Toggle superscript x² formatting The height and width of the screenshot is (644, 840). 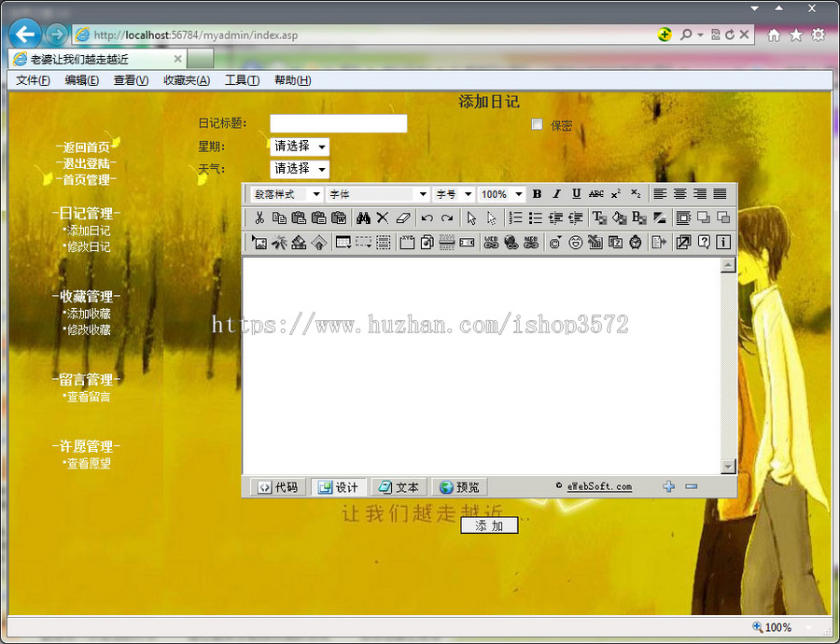tap(616, 193)
